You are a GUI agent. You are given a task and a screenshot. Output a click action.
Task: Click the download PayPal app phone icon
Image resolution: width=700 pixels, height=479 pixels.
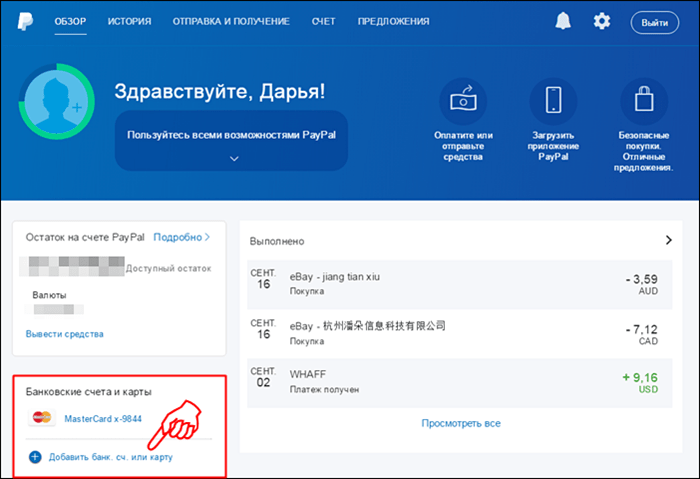click(553, 102)
